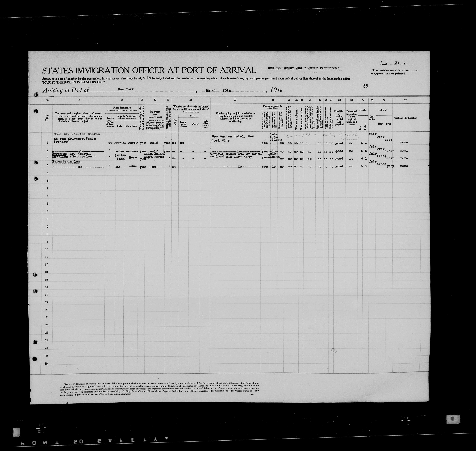The height and width of the screenshot is (451, 476).
Task: Click column number "23" at top
Action: tap(235, 100)
